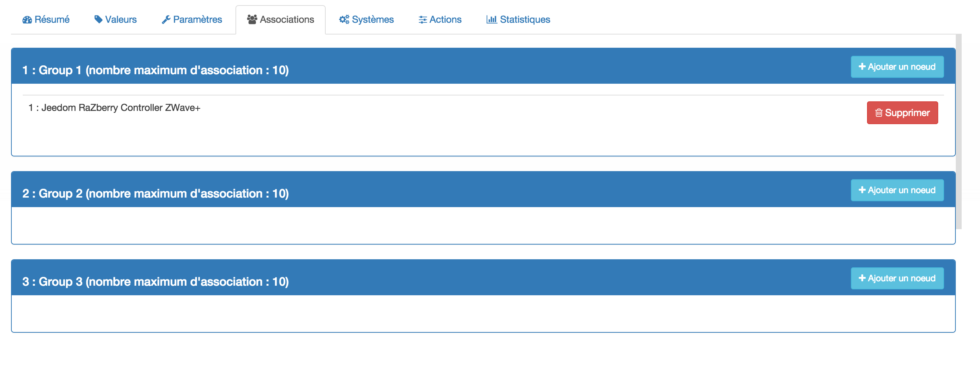Click the Valeurs tag icon
Screen dimensions: 980x390
pyautogui.click(x=99, y=19)
